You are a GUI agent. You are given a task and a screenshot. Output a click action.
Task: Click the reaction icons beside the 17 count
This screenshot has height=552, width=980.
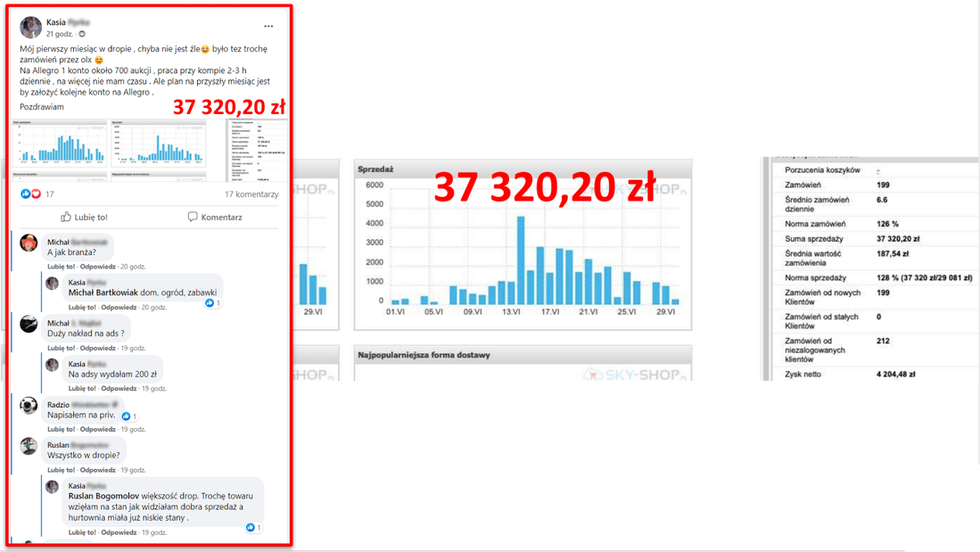pos(31,194)
